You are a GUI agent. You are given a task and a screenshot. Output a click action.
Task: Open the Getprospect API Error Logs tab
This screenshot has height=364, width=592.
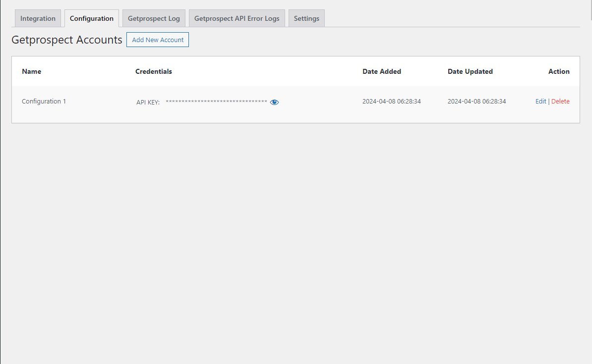[237, 18]
